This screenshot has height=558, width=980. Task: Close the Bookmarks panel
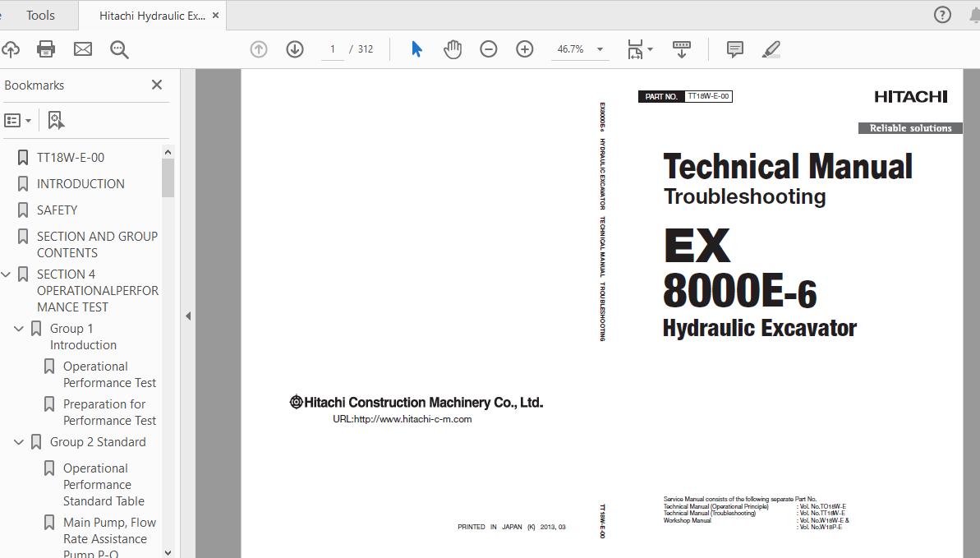157,85
